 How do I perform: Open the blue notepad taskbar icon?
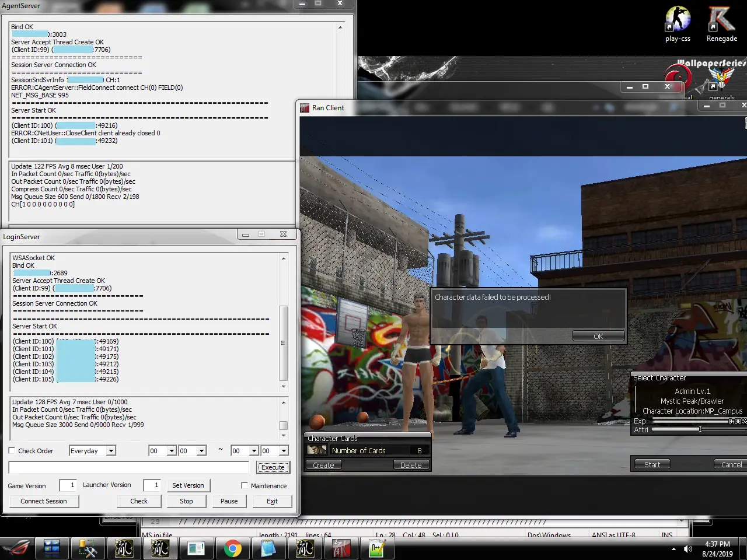[x=268, y=548]
